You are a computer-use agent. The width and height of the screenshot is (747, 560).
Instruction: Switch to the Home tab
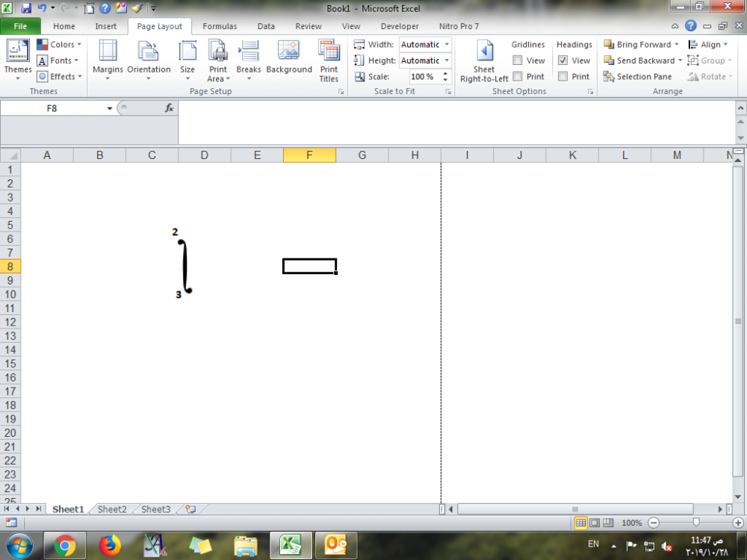tap(63, 26)
